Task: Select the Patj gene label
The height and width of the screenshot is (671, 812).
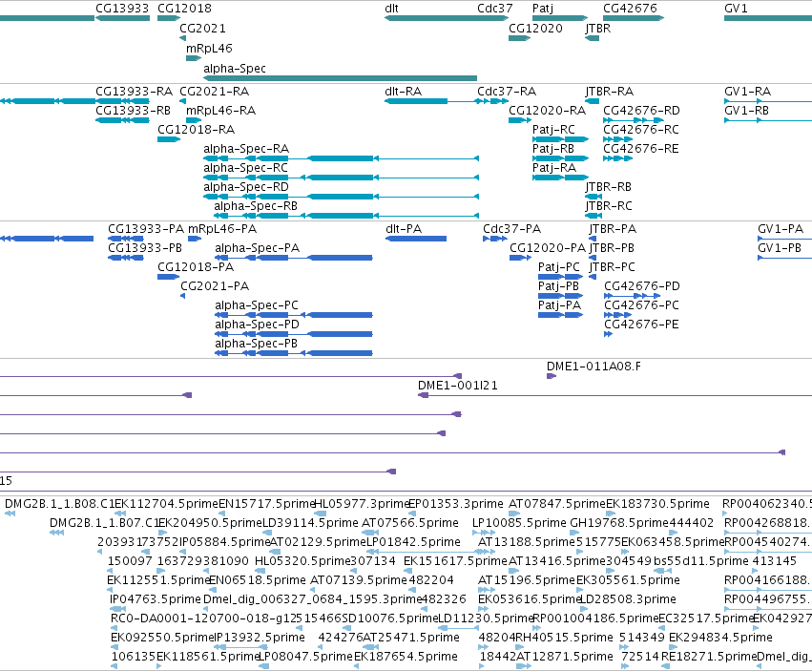Action: click(543, 9)
